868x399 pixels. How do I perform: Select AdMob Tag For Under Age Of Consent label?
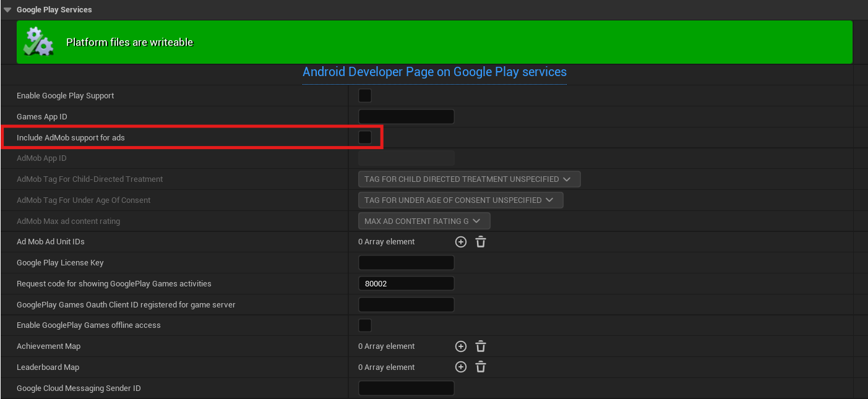tap(84, 200)
